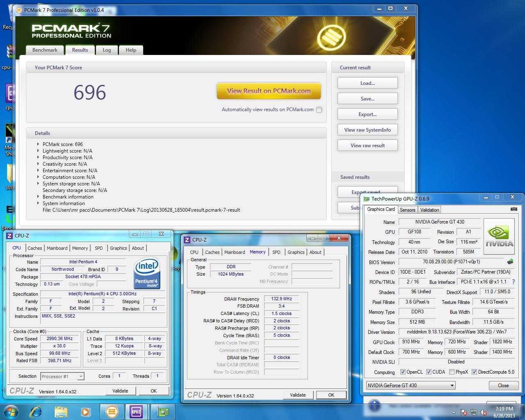Click the Intel Pentium 4 logo in CPU-Z
The height and width of the screenshot is (420, 525).
tap(147, 273)
